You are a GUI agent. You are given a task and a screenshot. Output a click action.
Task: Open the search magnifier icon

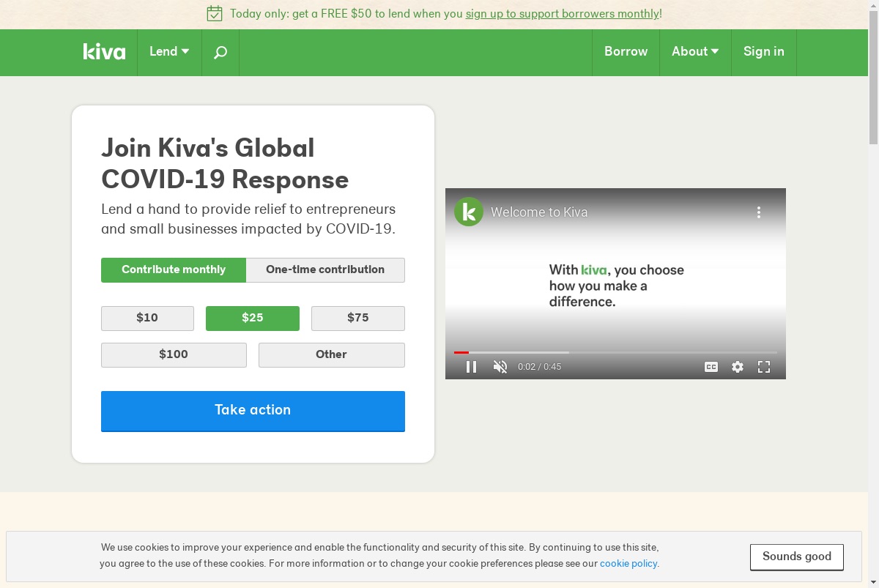[220, 52]
